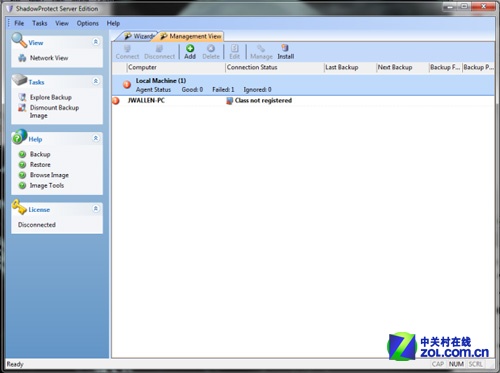The height and width of the screenshot is (373, 500).
Task: Click the green Backup help icon
Action: [22, 154]
